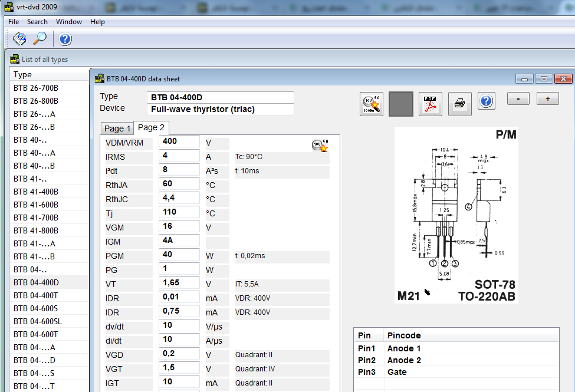
Task: Select BTB 41-700B in the type list
Action: [49, 218]
